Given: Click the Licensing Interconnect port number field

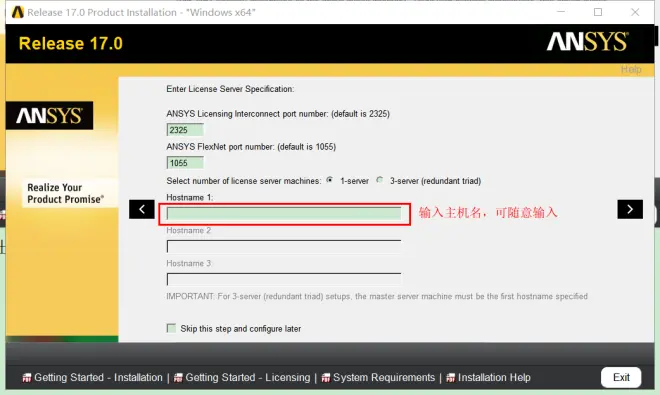Looking at the screenshot, I should click(x=185, y=130).
